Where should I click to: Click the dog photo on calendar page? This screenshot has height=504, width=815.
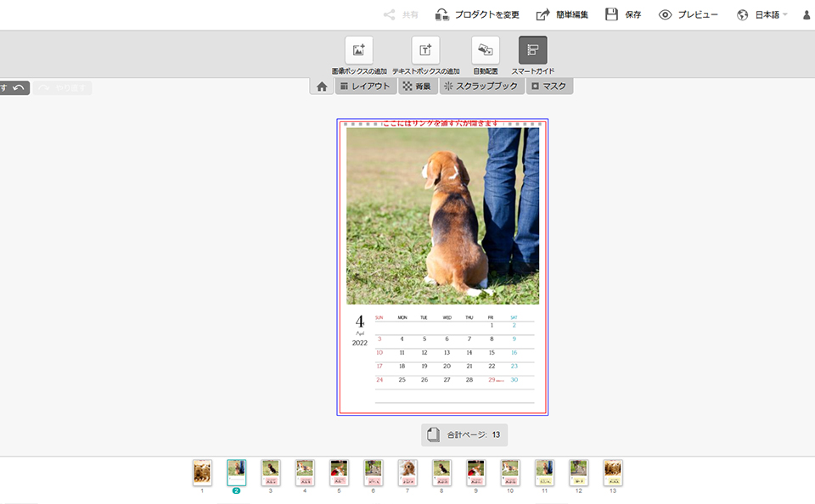(442, 216)
